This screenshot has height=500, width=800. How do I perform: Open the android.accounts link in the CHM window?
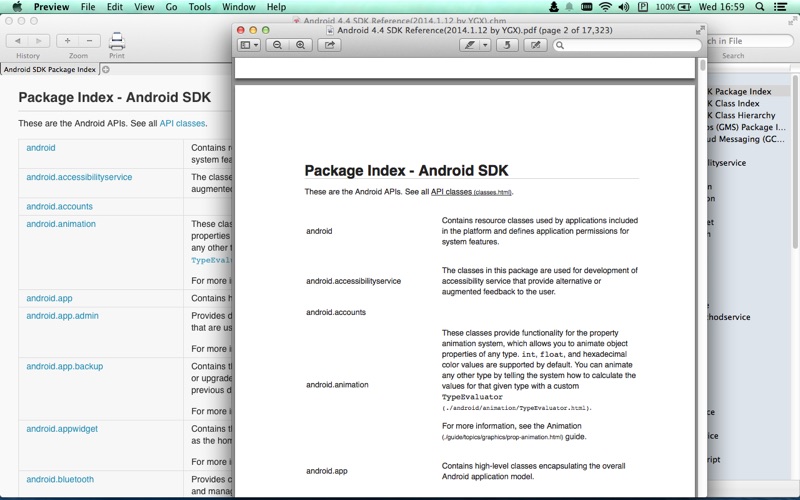coord(59,206)
